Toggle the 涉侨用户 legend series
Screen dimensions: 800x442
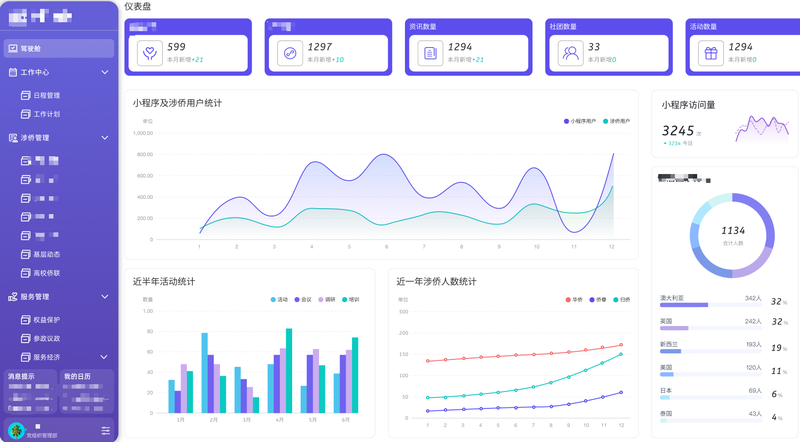point(616,121)
